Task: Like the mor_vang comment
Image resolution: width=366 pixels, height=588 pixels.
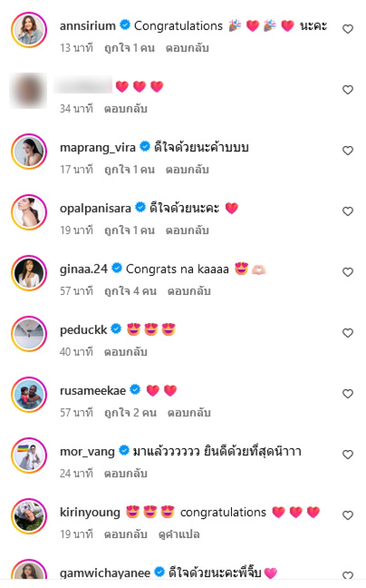Action: (348, 455)
